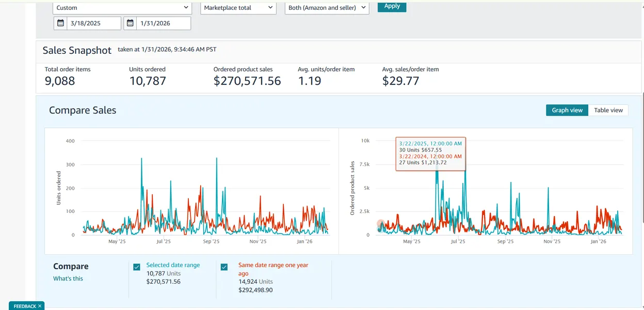The image size is (644, 310).
Task: Select the highlighted data point on sales chart
Action: (x=381, y=225)
